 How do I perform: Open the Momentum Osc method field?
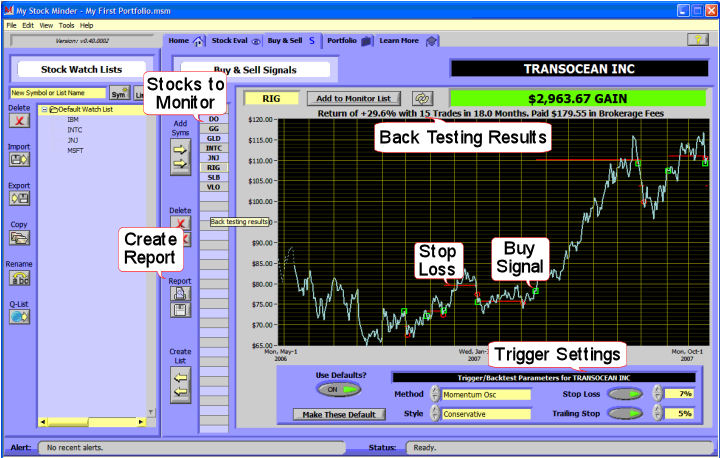pos(486,395)
